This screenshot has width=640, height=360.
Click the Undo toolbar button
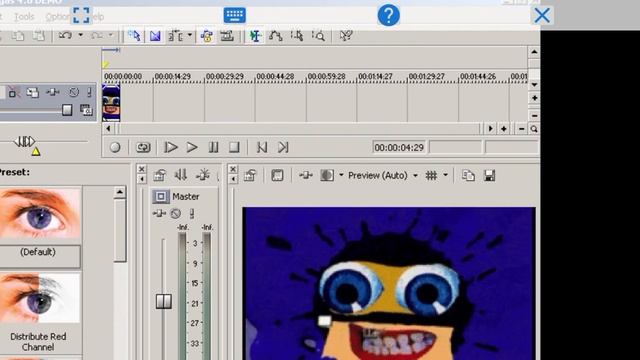[x=65, y=36]
